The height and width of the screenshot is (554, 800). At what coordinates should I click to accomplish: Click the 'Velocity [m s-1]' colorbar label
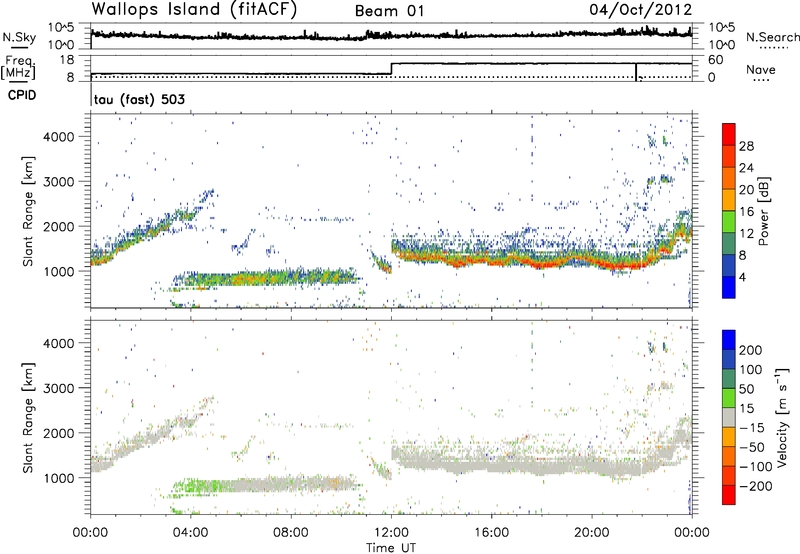782,417
